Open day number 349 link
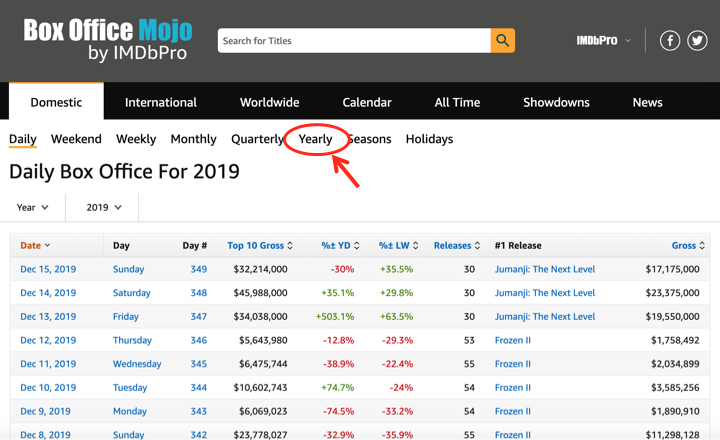Viewport: 720px width, 440px height. coord(199,269)
